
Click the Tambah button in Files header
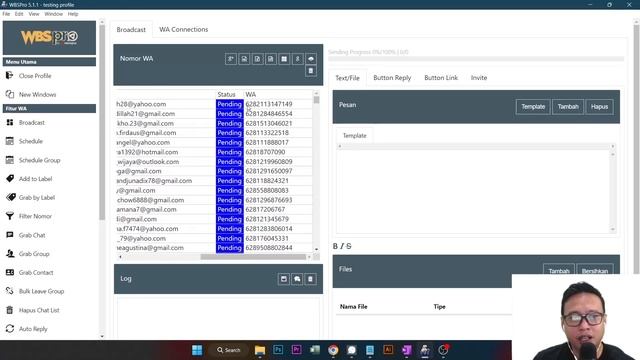559,269
